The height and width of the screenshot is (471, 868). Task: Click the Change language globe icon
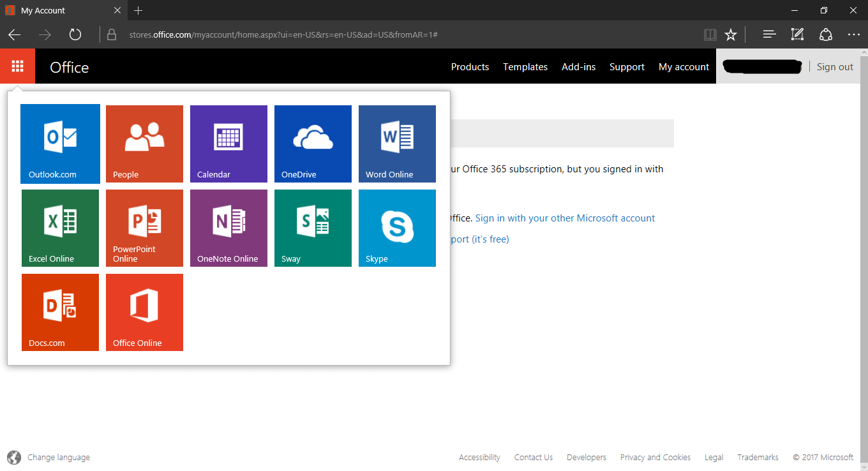(x=13, y=457)
